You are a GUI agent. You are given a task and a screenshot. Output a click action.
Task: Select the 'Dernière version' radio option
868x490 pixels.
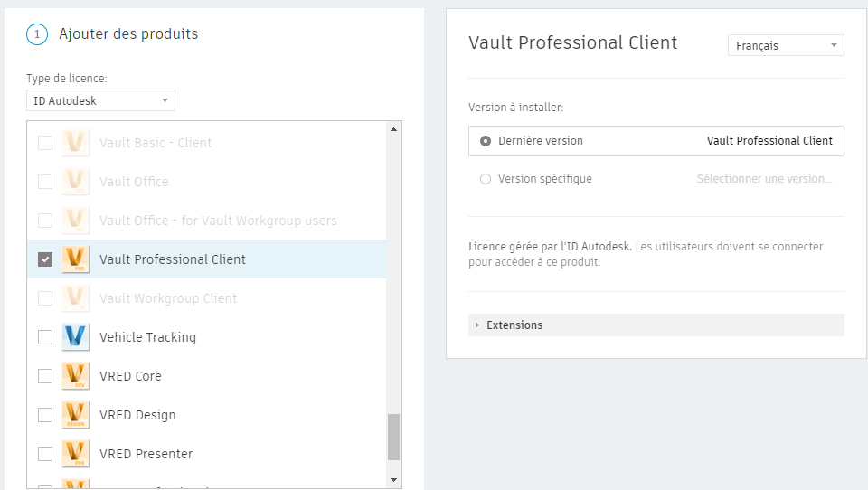[486, 141]
